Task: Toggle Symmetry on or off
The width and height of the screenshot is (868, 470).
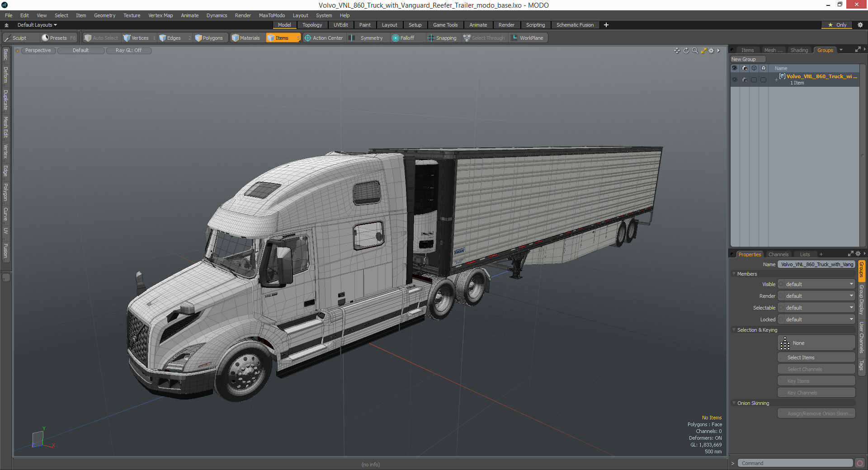Action: click(367, 38)
